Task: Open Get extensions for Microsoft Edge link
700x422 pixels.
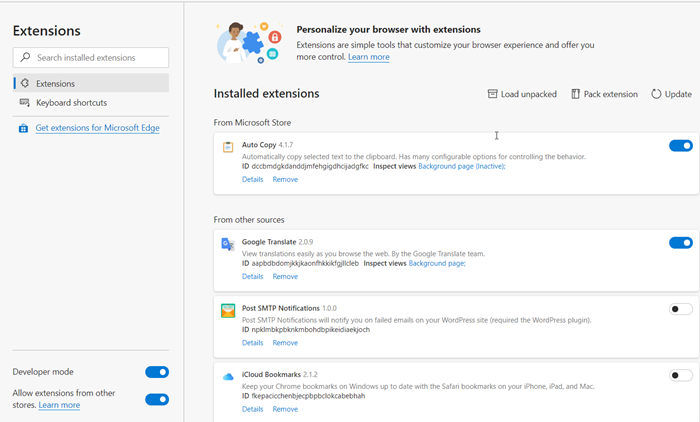Action: tap(97, 128)
